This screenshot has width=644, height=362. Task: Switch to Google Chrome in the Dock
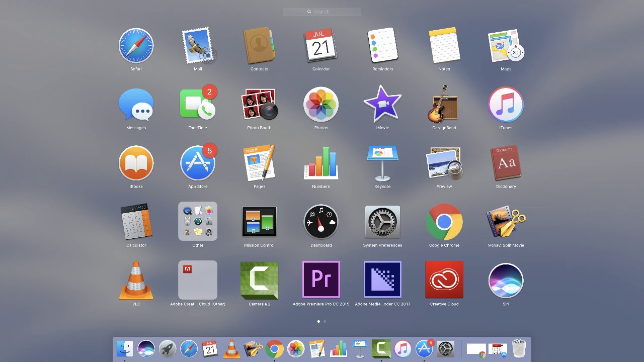[274, 349]
